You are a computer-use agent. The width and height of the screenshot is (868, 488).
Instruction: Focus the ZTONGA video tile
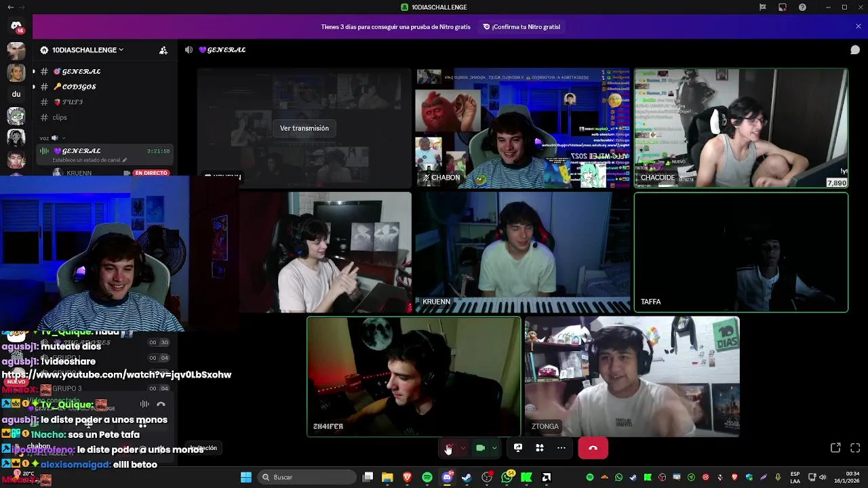pyautogui.click(x=632, y=377)
